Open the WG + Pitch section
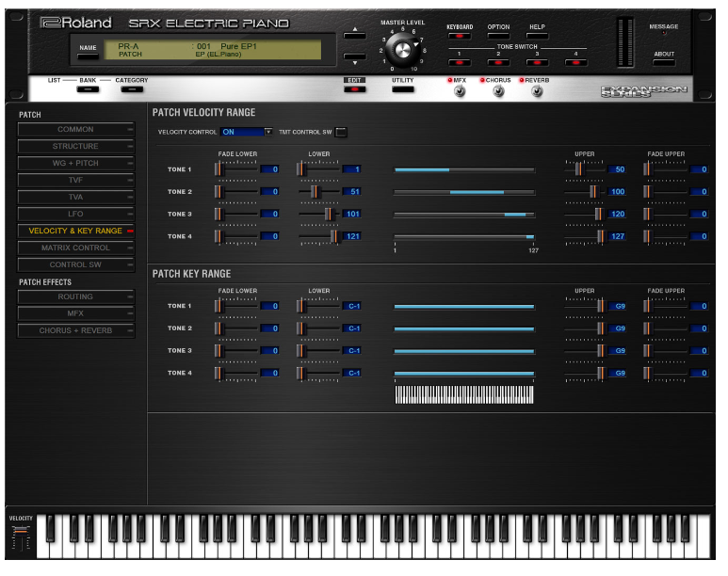The image size is (728, 576). point(75,164)
